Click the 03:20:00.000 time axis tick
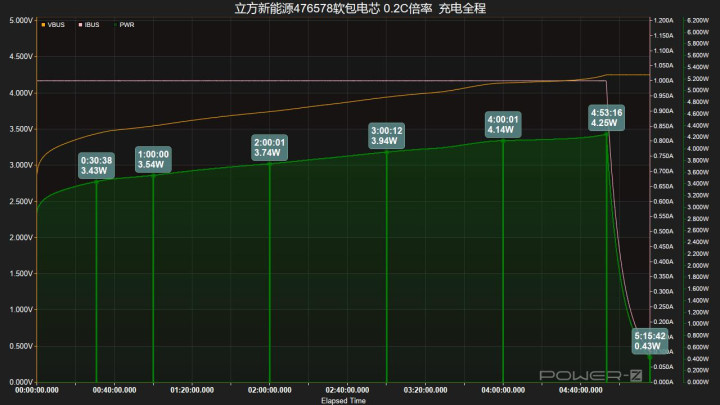 [425, 390]
